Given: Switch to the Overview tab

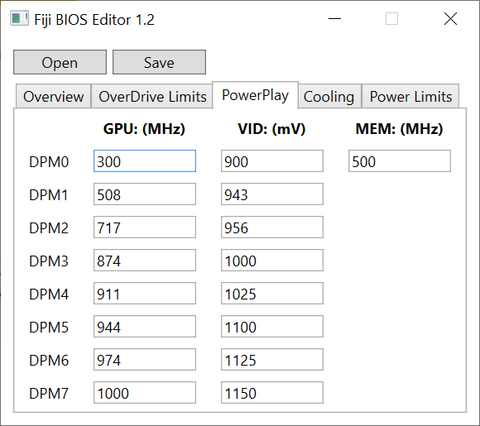Looking at the screenshot, I should coord(53,97).
